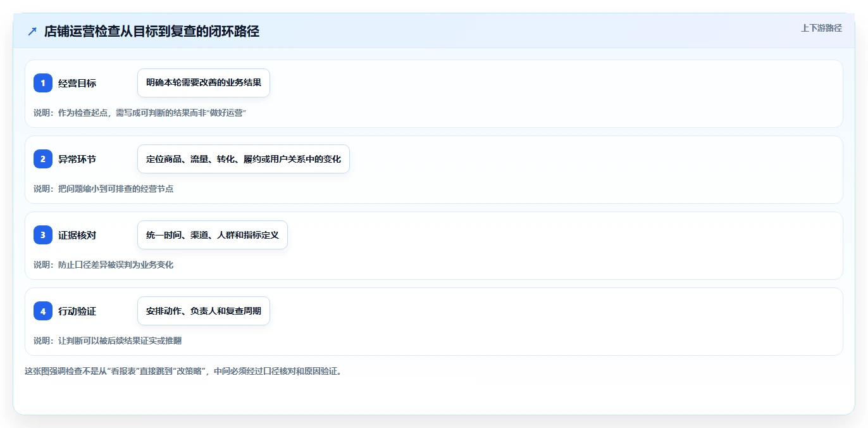Click the 明确本轮需要改善的业务结果 chip
Screen dimensions: 868x428
pos(204,83)
